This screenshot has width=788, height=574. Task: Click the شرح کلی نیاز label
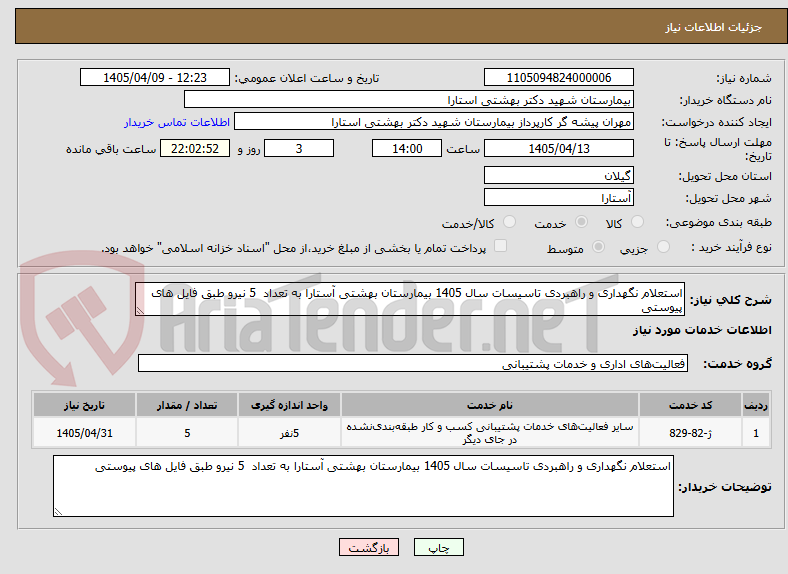point(730,300)
